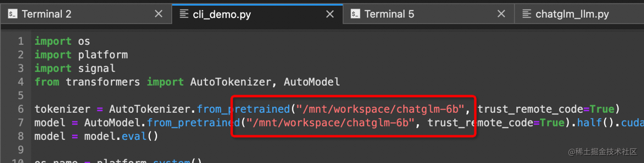Close the Terminal 5 tab
This screenshot has height=163, width=644.
point(501,14)
